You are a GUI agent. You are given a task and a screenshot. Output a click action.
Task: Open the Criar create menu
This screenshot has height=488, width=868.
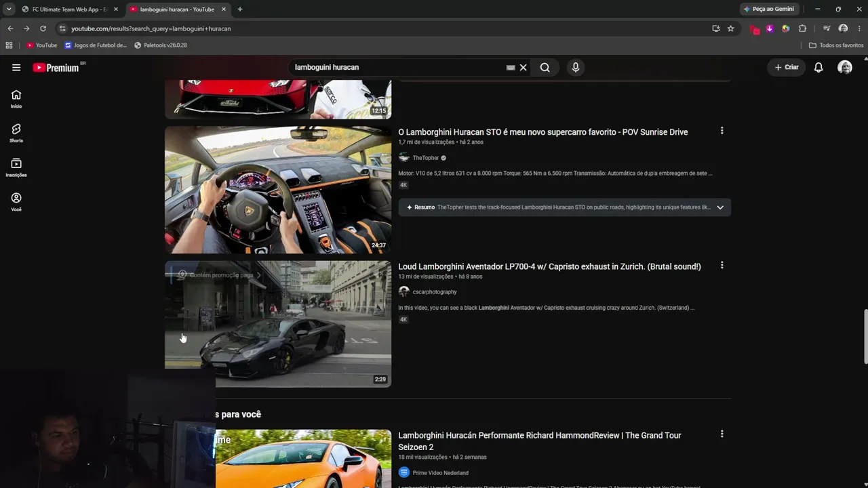(787, 67)
